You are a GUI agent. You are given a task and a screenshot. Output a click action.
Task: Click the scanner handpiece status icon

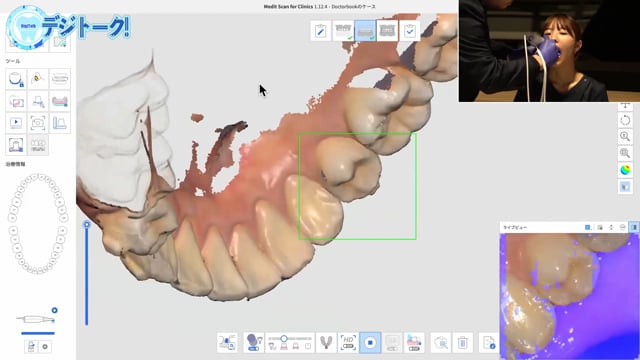click(36, 319)
